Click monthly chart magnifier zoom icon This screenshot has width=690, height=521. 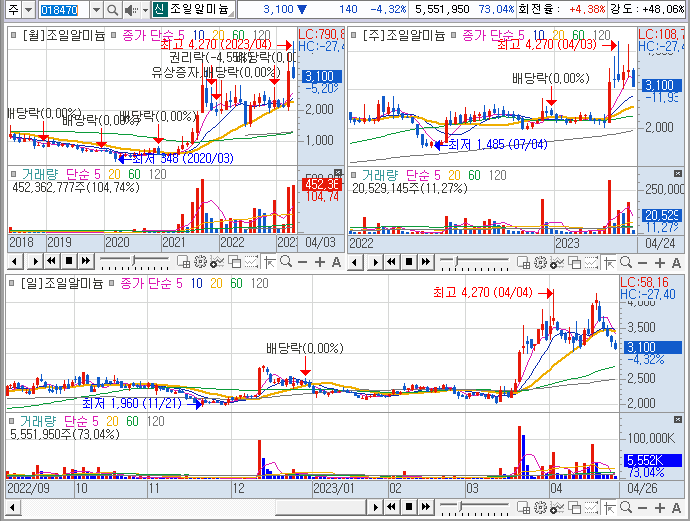click(x=286, y=262)
